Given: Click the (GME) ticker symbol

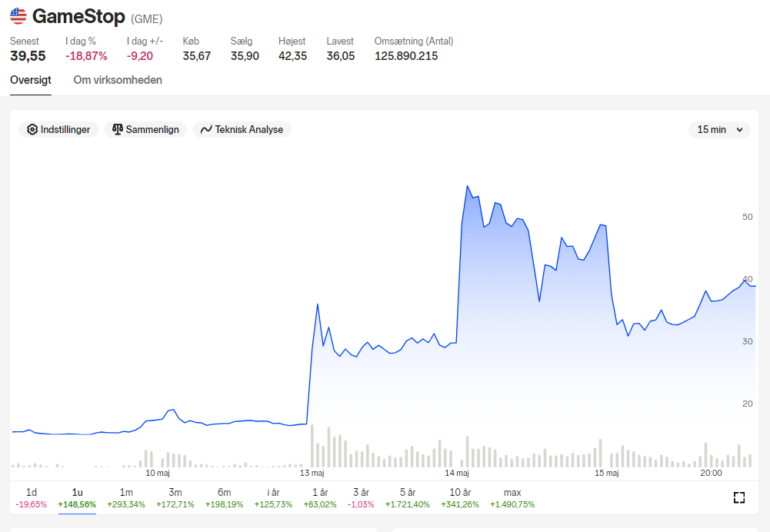Looking at the screenshot, I should coord(147,18).
